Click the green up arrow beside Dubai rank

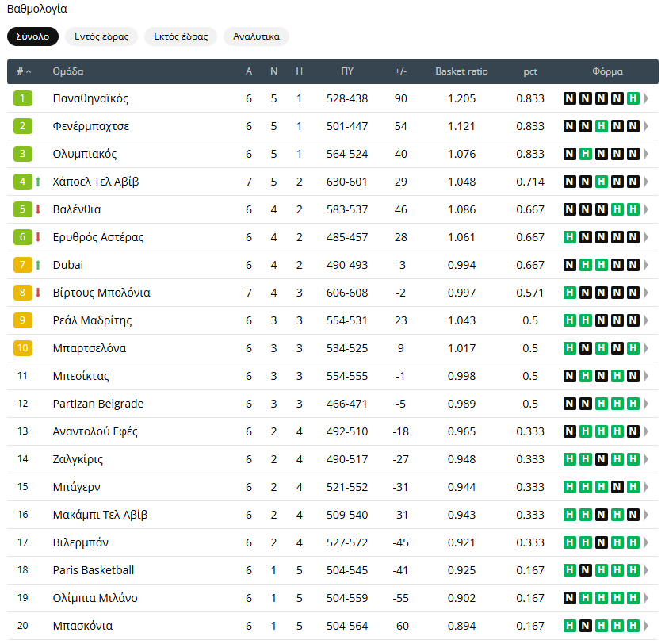pyautogui.click(x=38, y=265)
